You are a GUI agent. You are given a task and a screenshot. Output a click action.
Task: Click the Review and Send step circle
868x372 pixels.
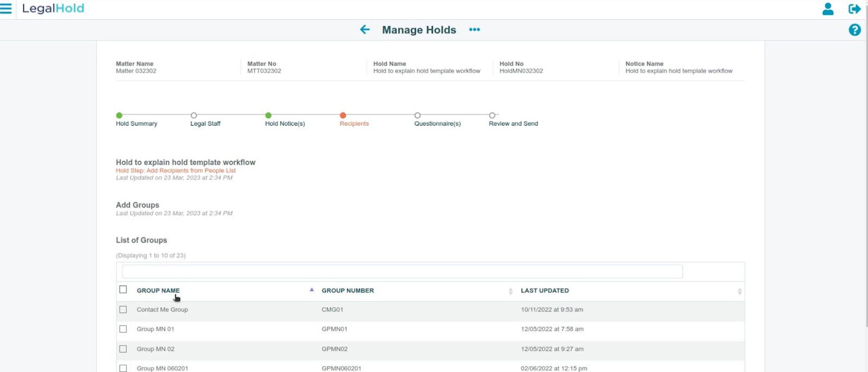click(492, 115)
